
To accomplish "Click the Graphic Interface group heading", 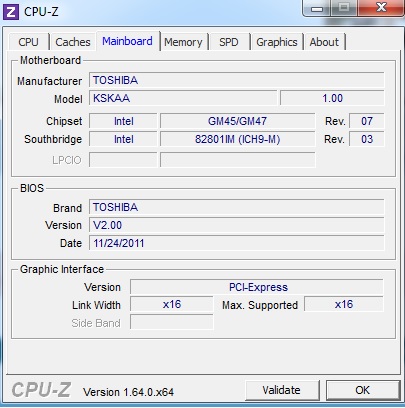I will point(62,269).
